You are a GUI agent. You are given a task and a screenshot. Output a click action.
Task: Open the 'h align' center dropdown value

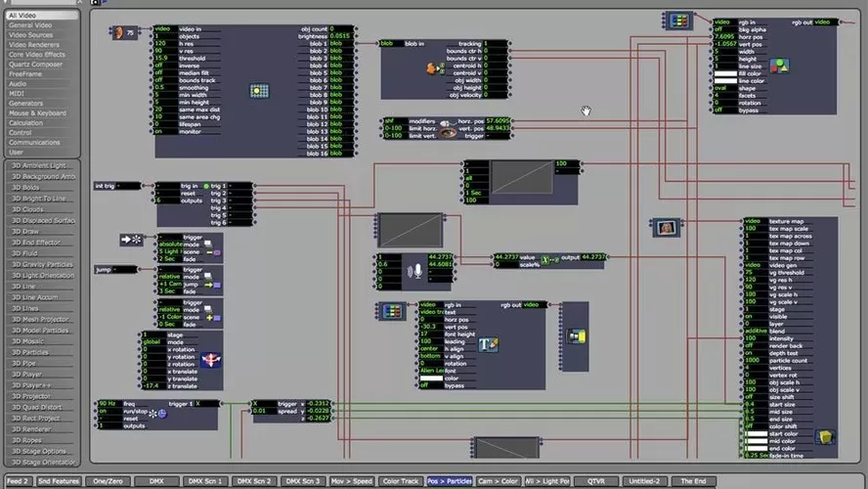429,348
